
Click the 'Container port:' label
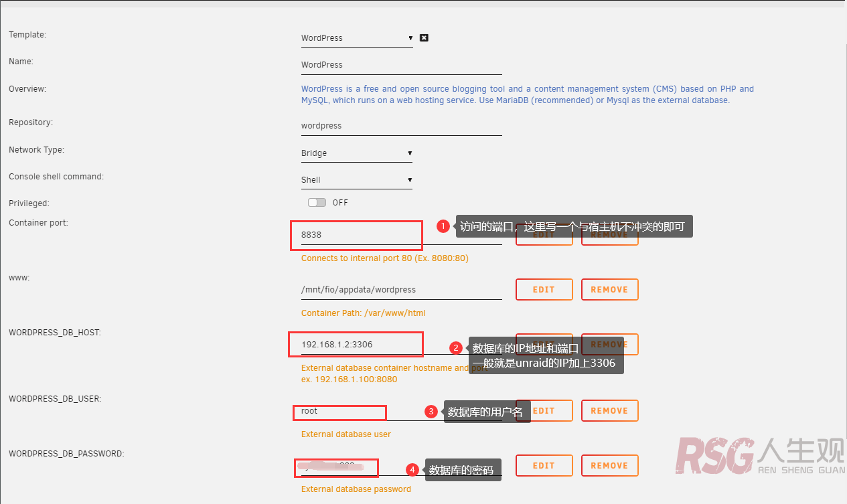click(38, 223)
